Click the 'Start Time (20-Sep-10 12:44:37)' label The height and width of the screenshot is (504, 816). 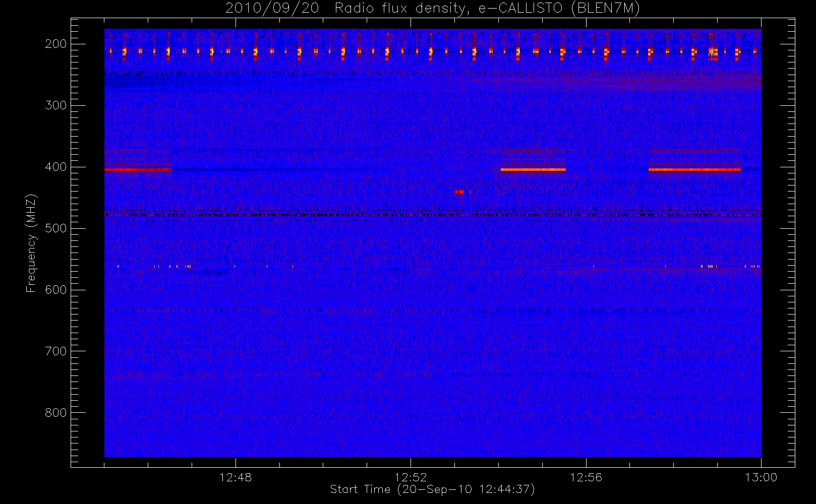pyautogui.click(x=432, y=489)
